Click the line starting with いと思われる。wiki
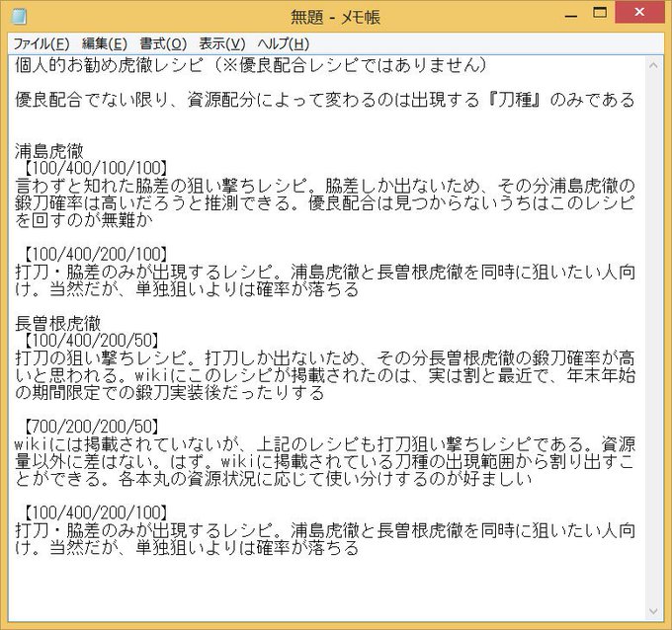The width and height of the screenshot is (672, 630). tap(324, 375)
